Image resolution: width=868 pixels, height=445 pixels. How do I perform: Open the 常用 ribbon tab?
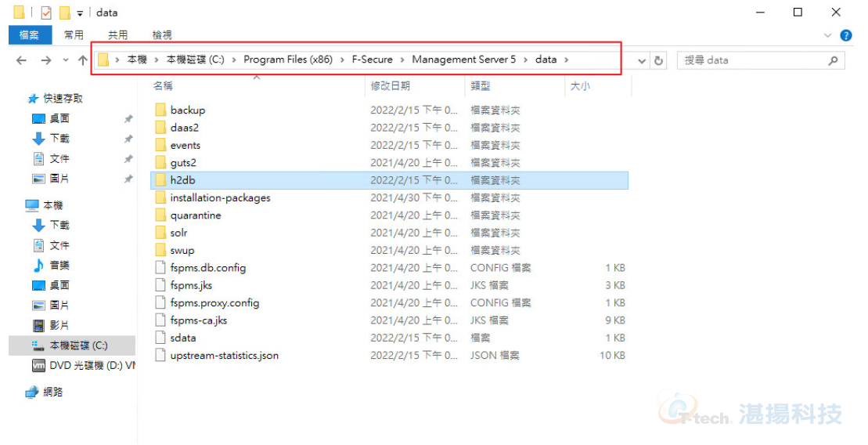point(74,35)
